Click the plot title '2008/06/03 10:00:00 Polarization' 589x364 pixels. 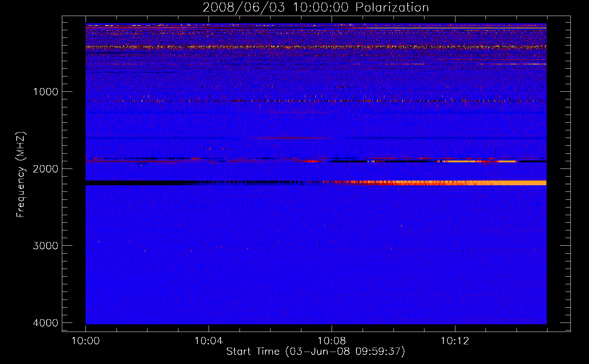point(316,8)
